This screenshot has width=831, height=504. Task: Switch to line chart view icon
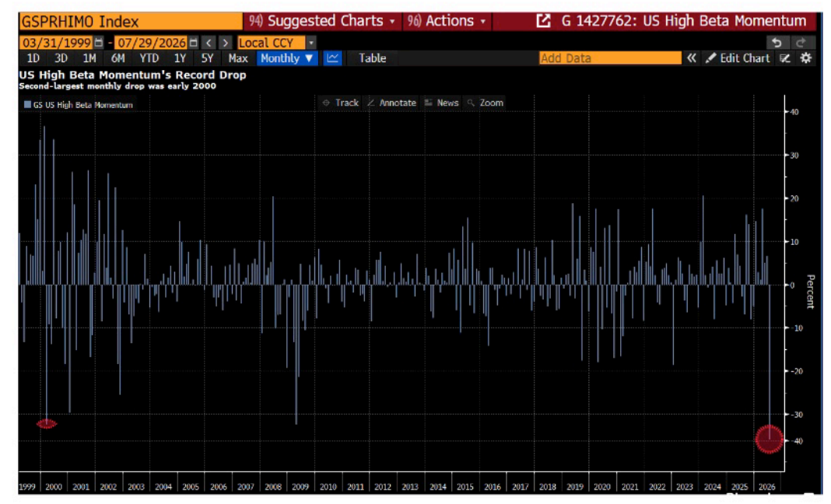[x=332, y=58]
